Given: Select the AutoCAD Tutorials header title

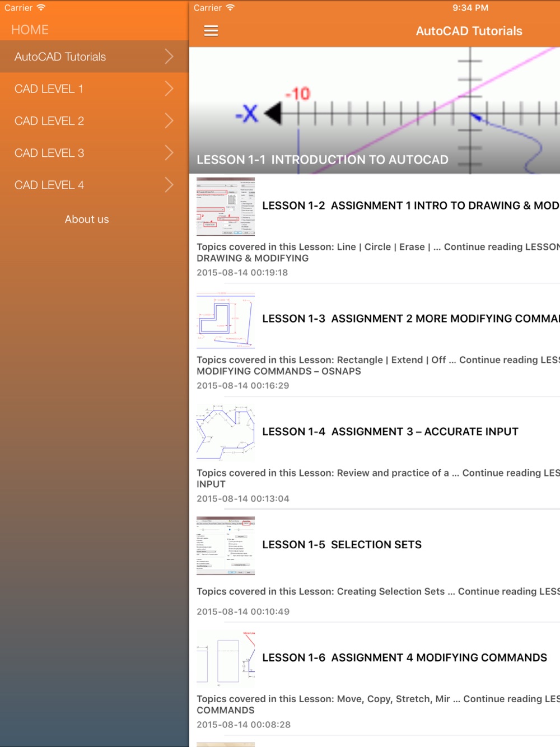Looking at the screenshot, I should (469, 31).
